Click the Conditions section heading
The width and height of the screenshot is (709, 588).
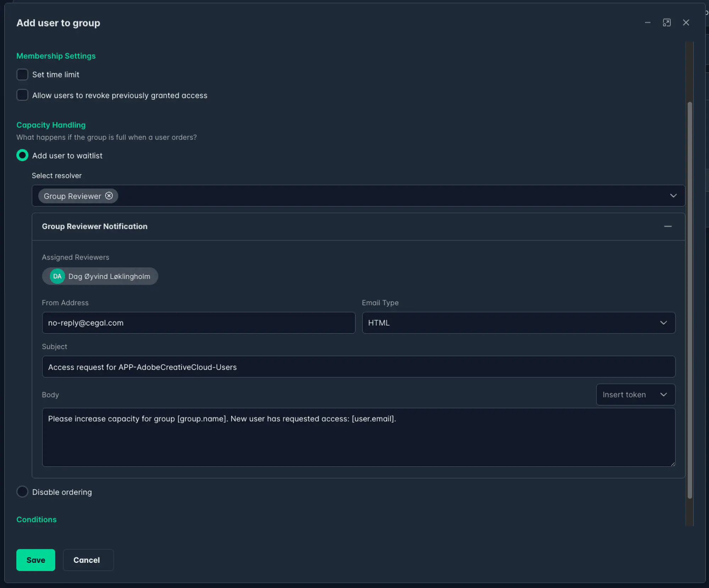click(36, 519)
